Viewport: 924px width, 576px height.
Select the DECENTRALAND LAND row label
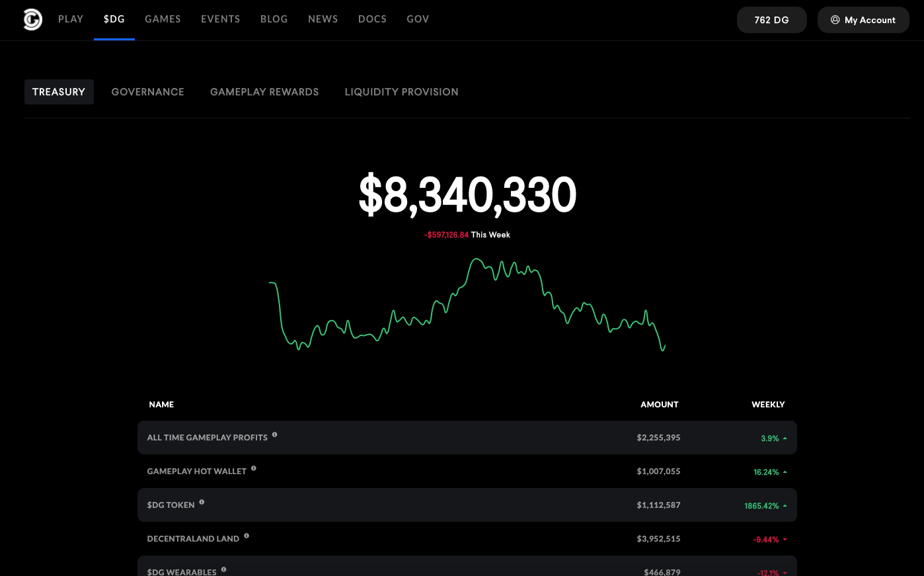[x=193, y=539]
